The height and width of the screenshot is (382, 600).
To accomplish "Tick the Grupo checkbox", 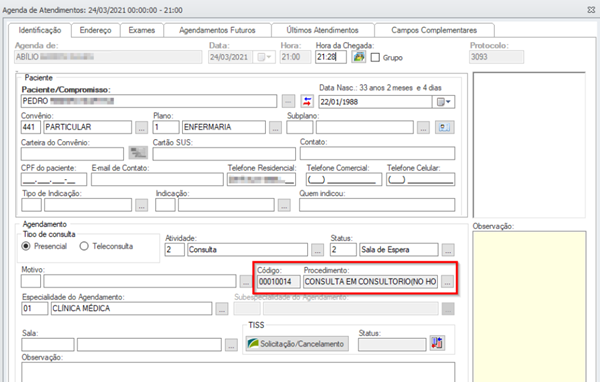I will point(375,57).
